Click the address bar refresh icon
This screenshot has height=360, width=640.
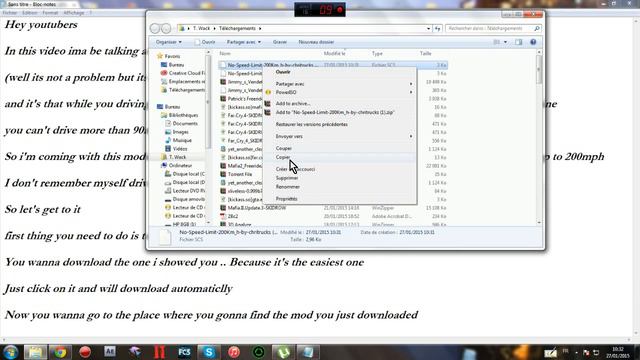[438, 29]
